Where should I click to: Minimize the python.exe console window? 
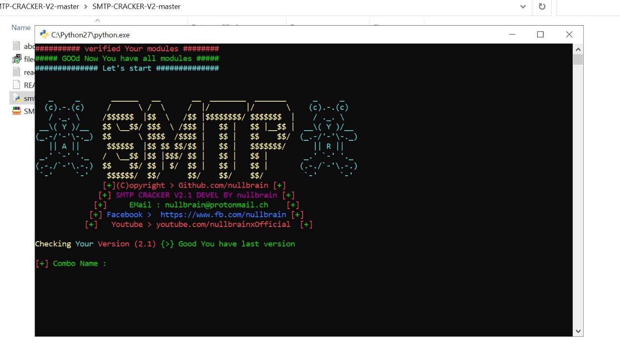(512, 34)
